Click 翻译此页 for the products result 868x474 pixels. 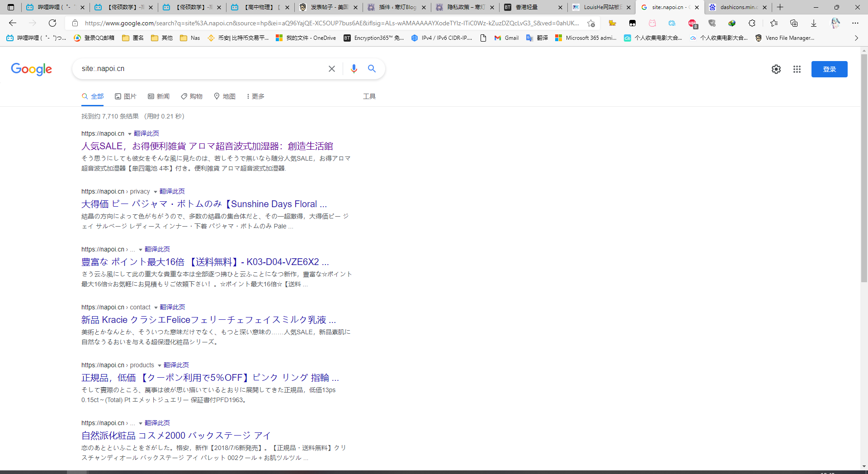click(176, 365)
